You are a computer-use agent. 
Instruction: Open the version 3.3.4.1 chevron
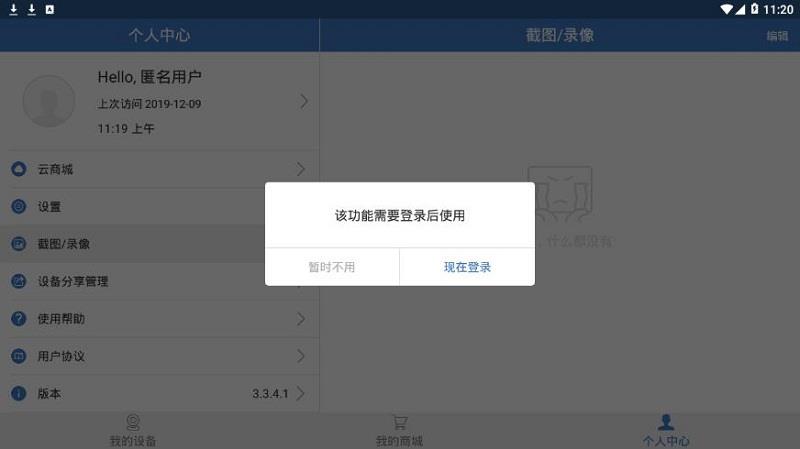(x=301, y=393)
